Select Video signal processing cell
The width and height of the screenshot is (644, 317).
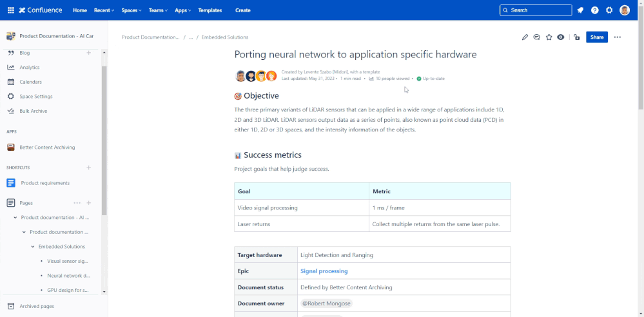(302, 207)
